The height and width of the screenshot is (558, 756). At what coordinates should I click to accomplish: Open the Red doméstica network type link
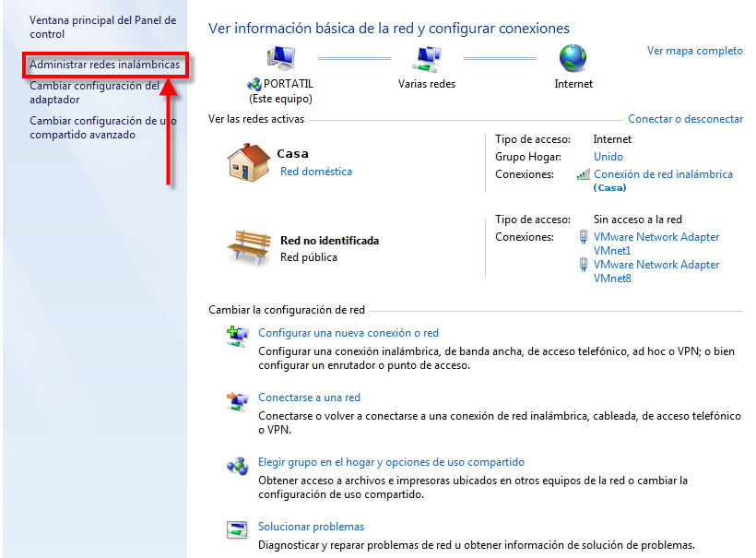pos(315,171)
